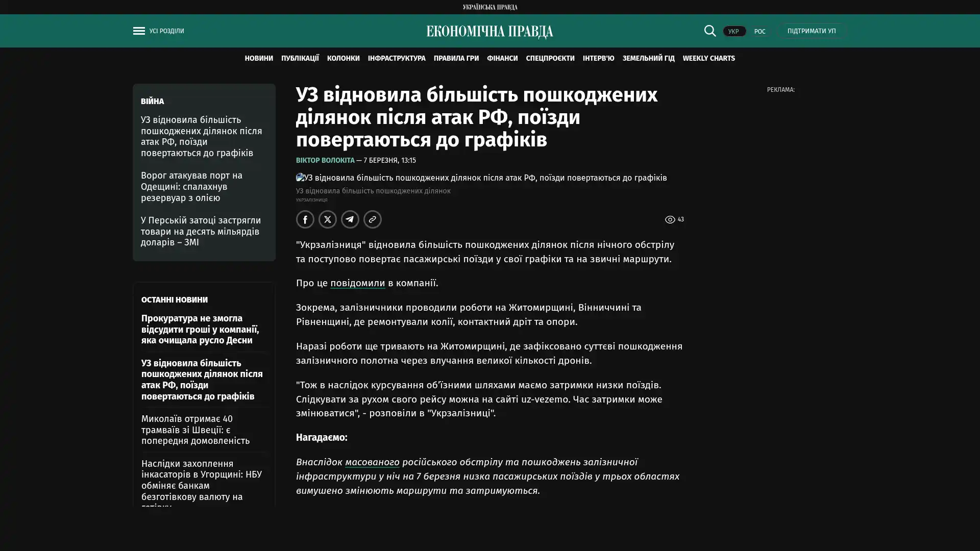Copy the article link icon
This screenshot has height=551, width=980.
click(x=373, y=219)
